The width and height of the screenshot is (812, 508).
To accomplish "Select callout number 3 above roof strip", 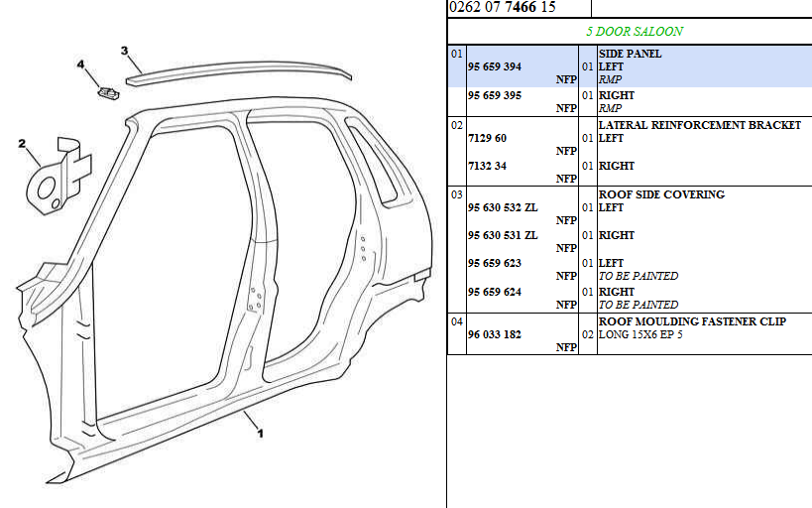I will tap(124, 50).
